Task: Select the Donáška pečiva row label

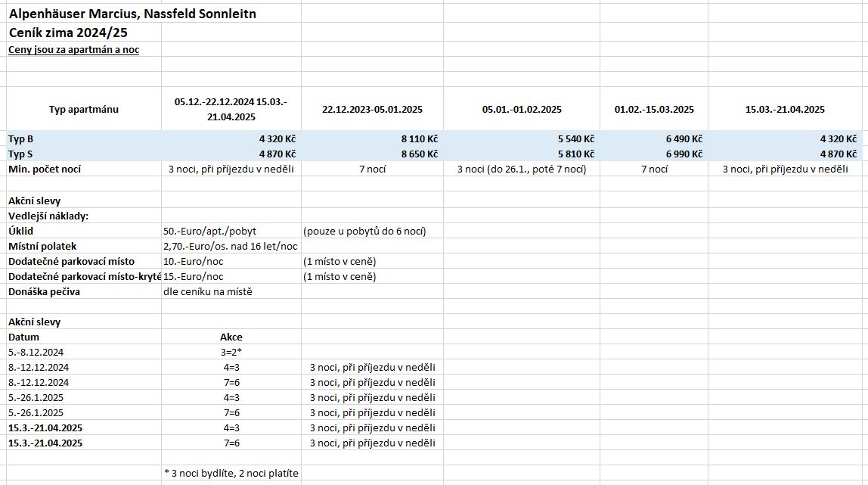Action: tap(84, 291)
